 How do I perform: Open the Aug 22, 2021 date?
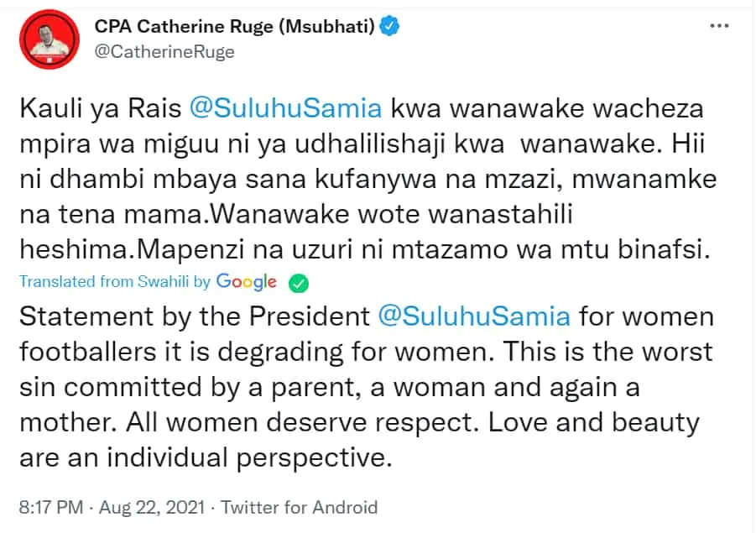pos(152,508)
